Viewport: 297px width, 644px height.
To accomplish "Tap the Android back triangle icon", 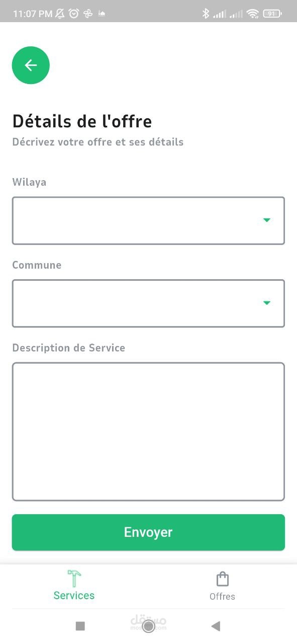I will pos(216,626).
